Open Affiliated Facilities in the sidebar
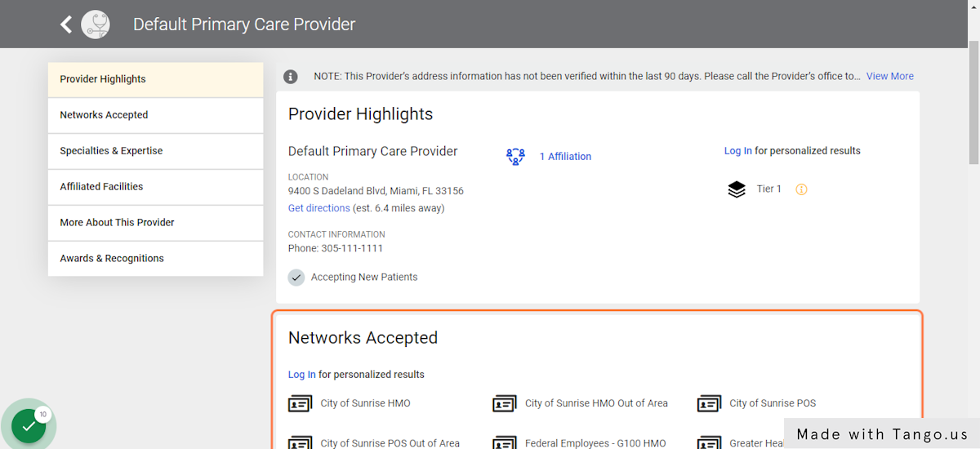This screenshot has height=449, width=980. 156,187
